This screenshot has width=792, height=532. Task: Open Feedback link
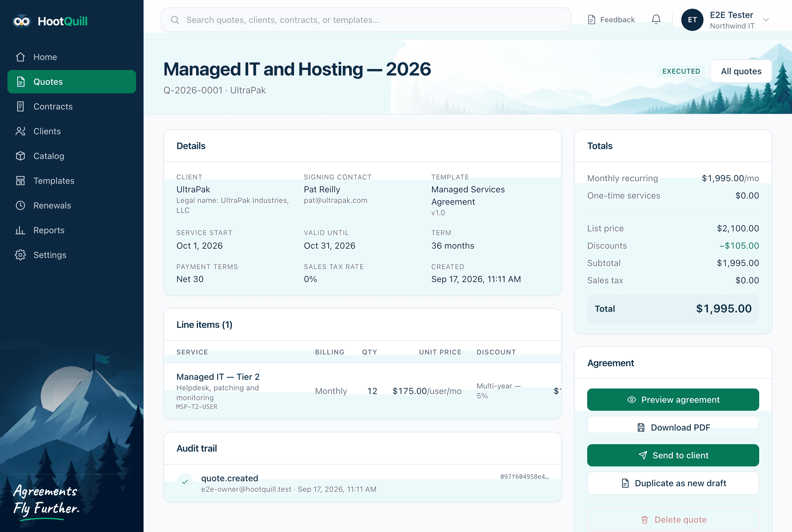611,20
